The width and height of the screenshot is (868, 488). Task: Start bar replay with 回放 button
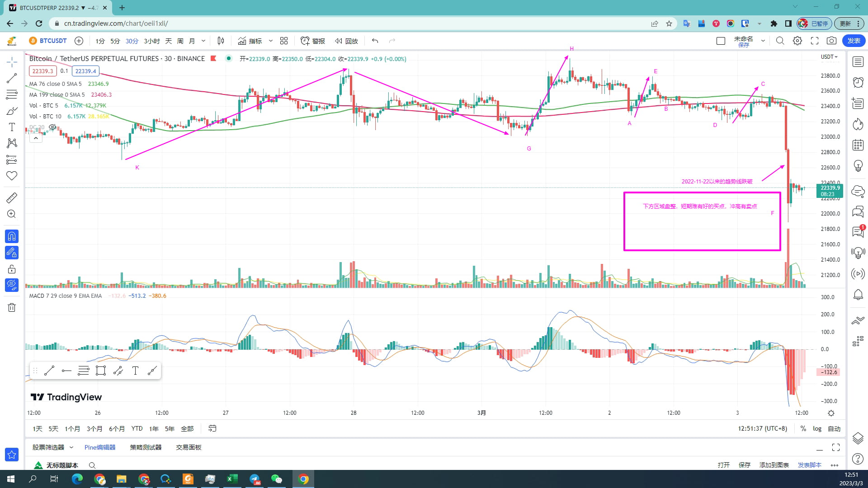point(346,41)
